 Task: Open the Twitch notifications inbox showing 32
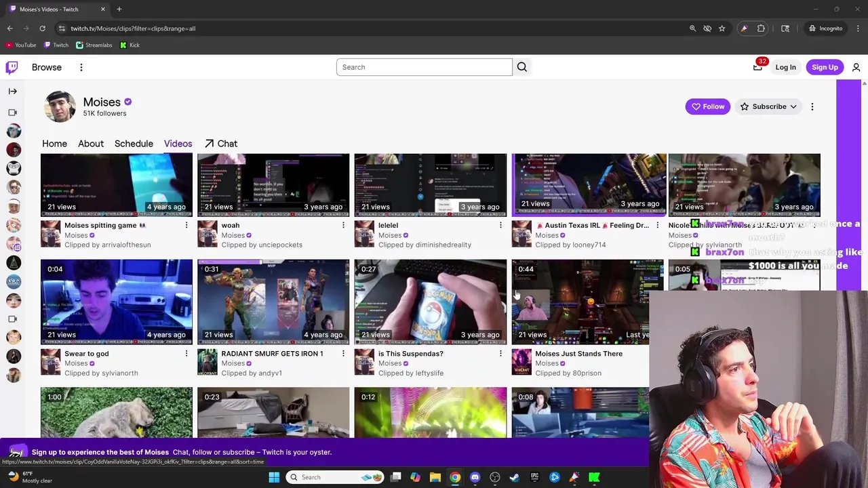758,67
